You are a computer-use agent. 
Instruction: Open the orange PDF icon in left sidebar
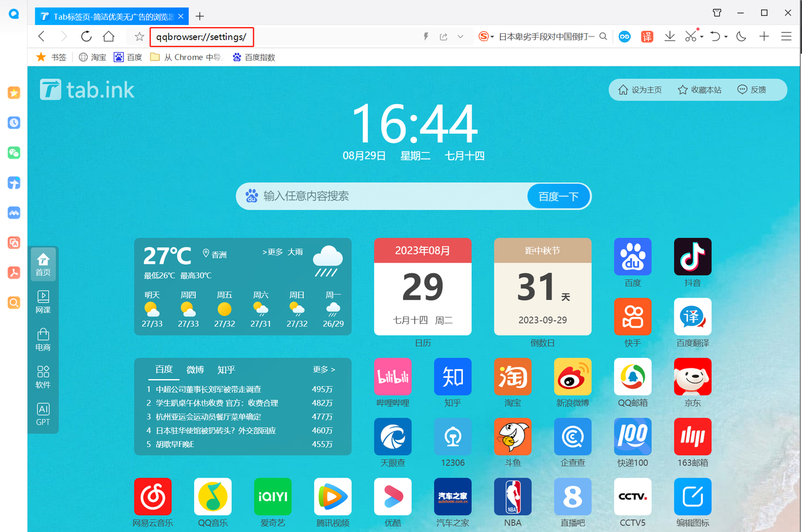coord(14,273)
